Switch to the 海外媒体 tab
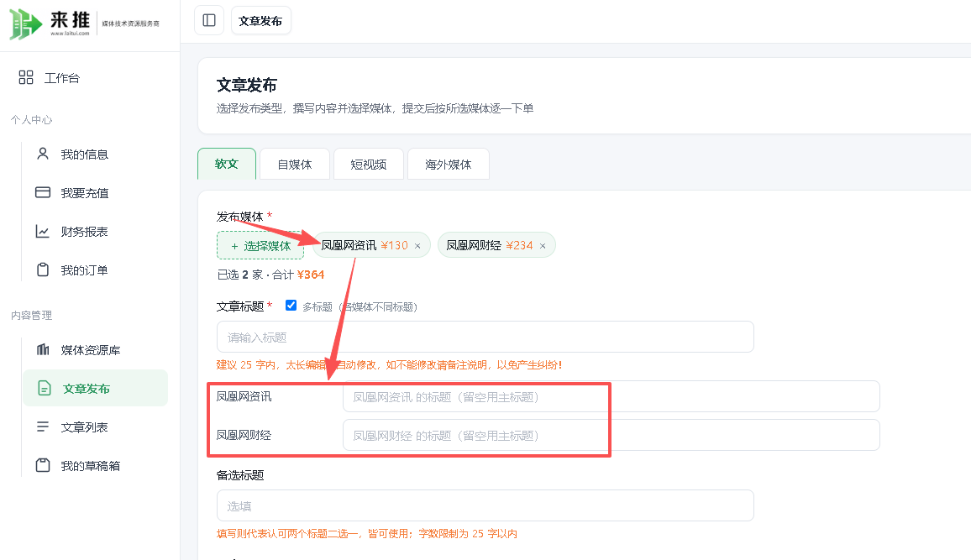 (449, 164)
